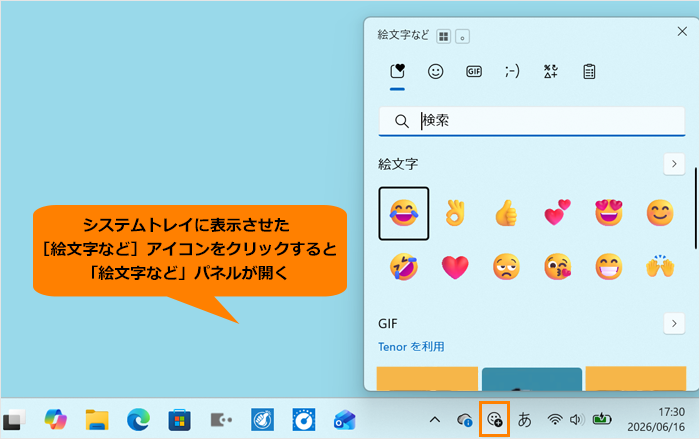Launch Copilot from the taskbar
Image resolution: width=700 pixels, height=439 pixels.
click(x=56, y=420)
